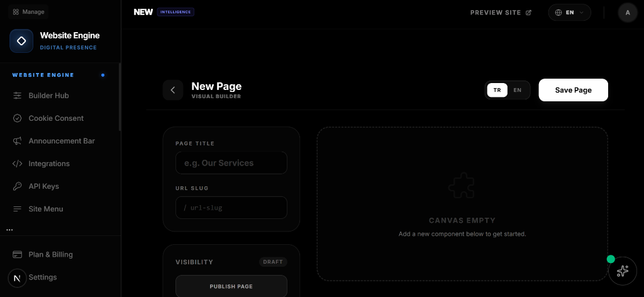
Task: Switch page language to TR
Action: (x=497, y=90)
